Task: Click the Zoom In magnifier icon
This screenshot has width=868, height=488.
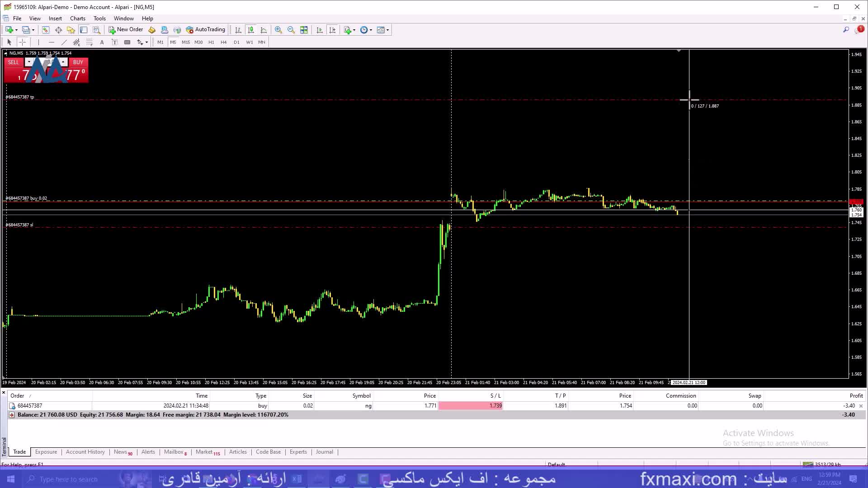Action: pos(278,30)
